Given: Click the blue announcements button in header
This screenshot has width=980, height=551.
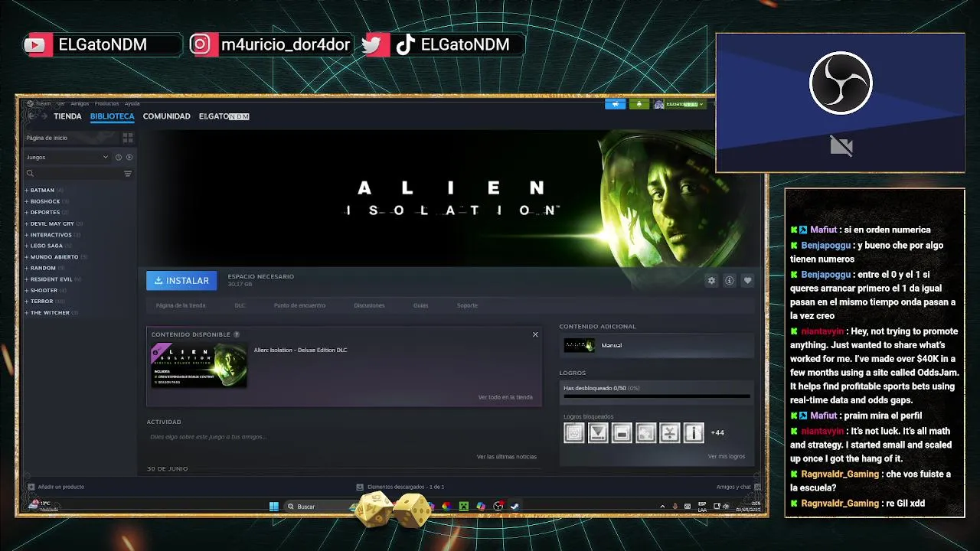Looking at the screenshot, I should [x=616, y=104].
